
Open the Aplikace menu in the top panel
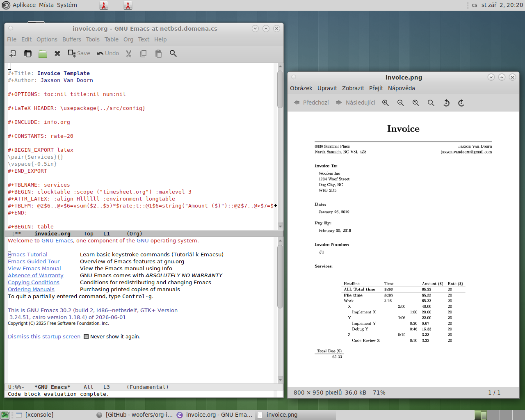[24, 5]
